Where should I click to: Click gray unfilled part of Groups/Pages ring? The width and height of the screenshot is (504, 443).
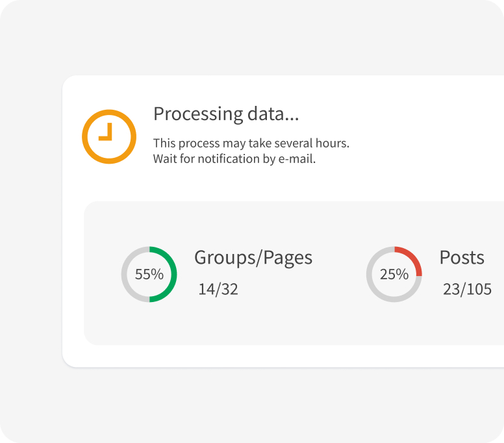click(x=125, y=274)
